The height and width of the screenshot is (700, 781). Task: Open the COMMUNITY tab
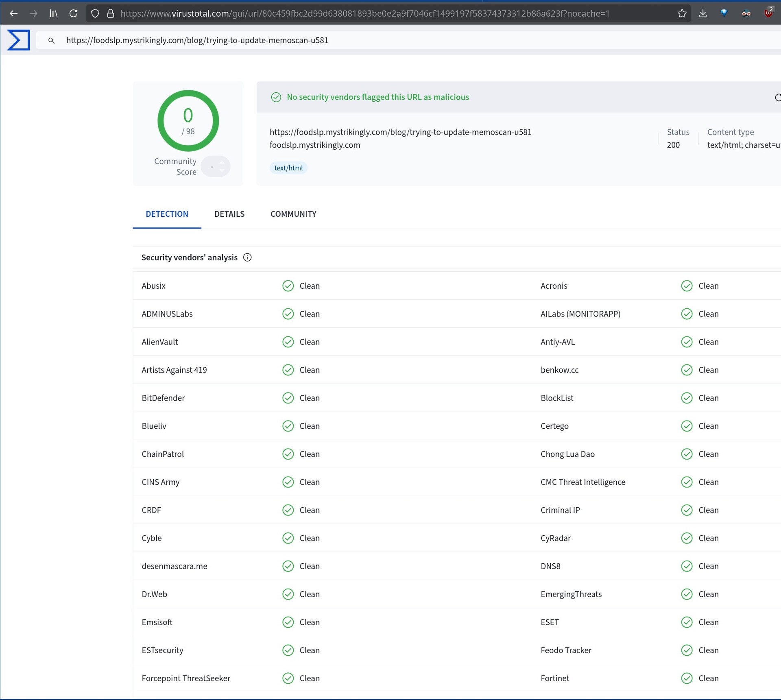pos(293,214)
